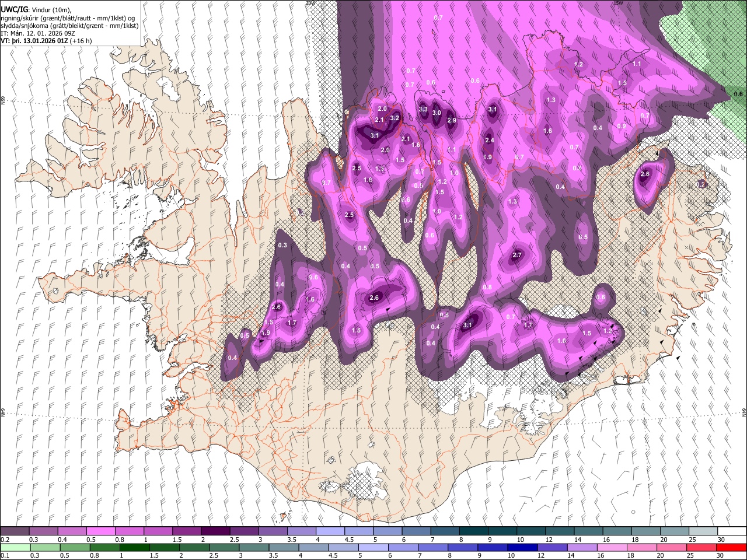Select the bright red 30 swatch in rain legend

(732, 547)
